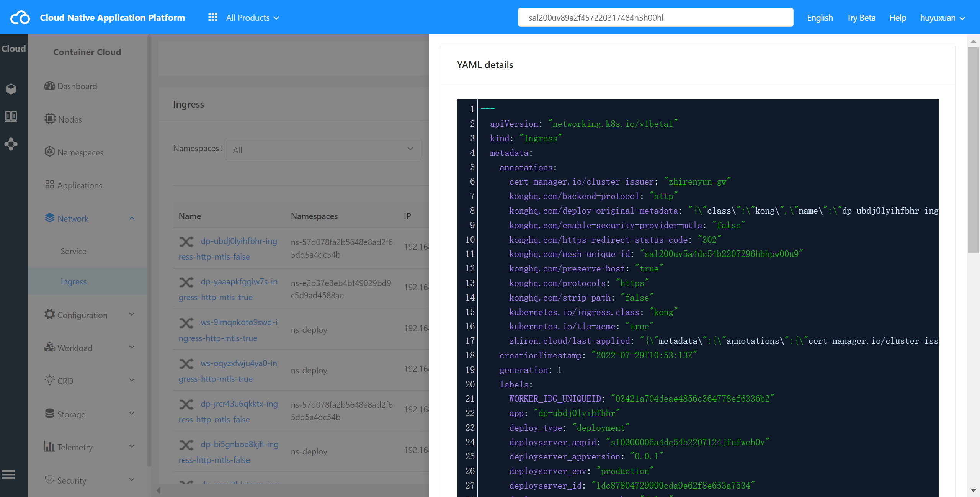Image resolution: width=980 pixels, height=497 pixels.
Task: Select the Ingress submenu item
Action: click(x=87, y=281)
